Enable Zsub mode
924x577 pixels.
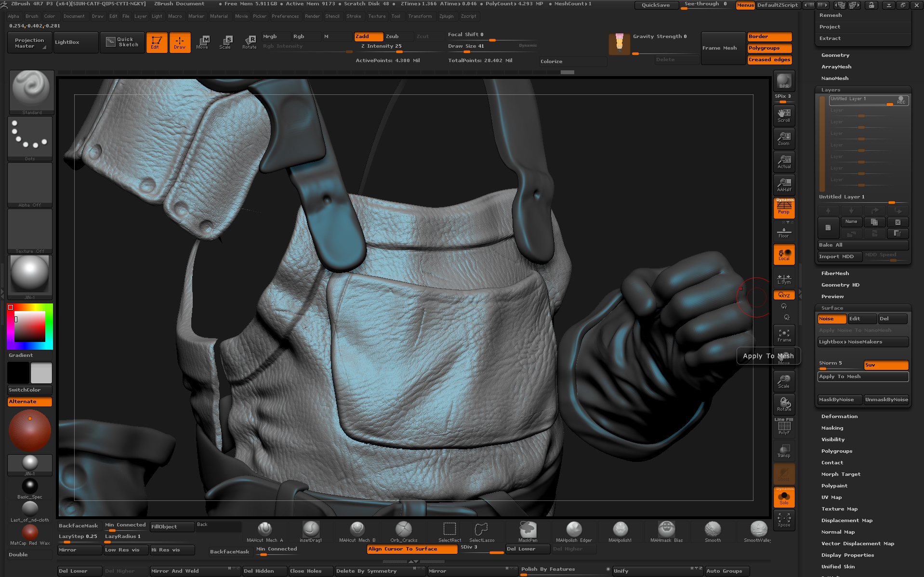click(399, 37)
